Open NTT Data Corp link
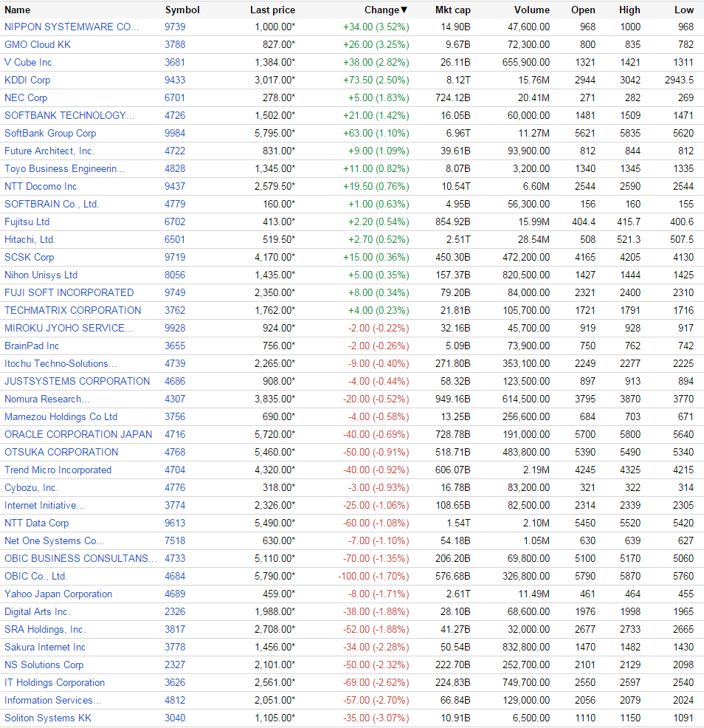This screenshot has width=704, height=728. coord(37,523)
